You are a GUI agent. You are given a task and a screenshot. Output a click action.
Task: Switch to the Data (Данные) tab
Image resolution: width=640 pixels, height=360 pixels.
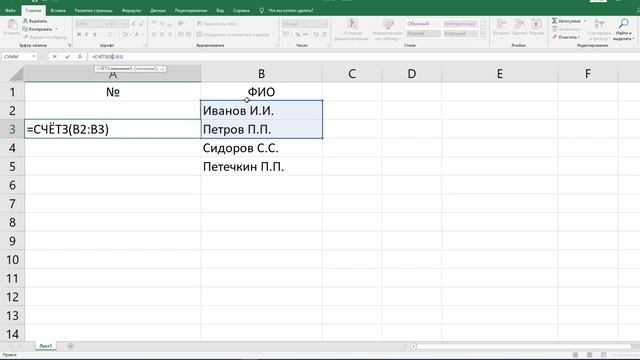pos(158,10)
